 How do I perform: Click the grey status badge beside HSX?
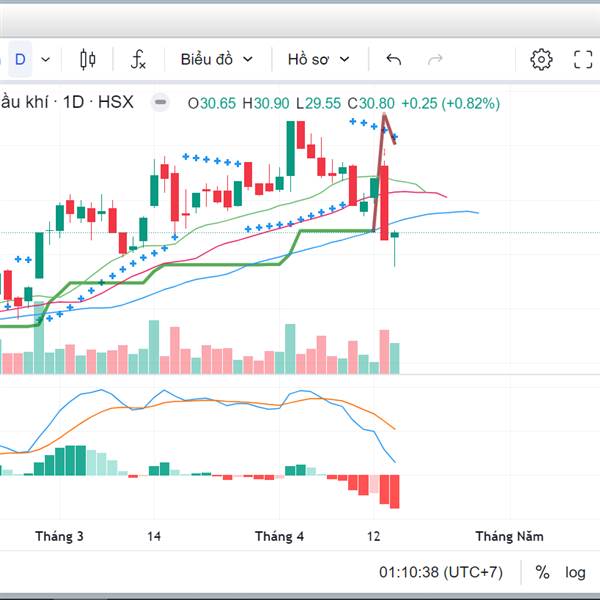(x=160, y=102)
